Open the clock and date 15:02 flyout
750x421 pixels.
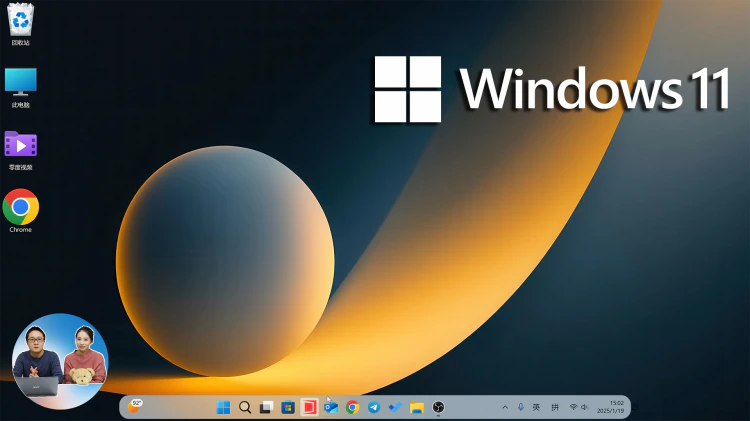point(611,407)
